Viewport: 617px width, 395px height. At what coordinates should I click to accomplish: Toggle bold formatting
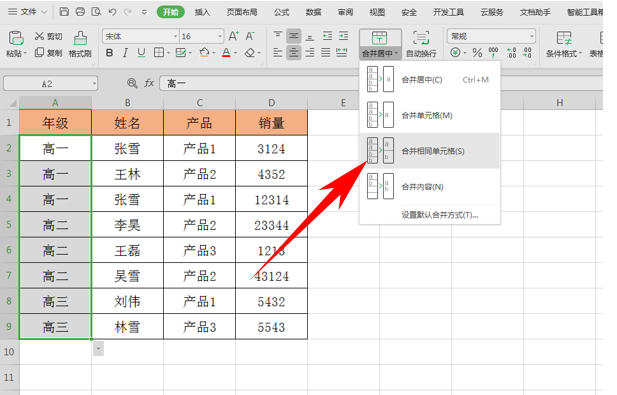click(109, 53)
